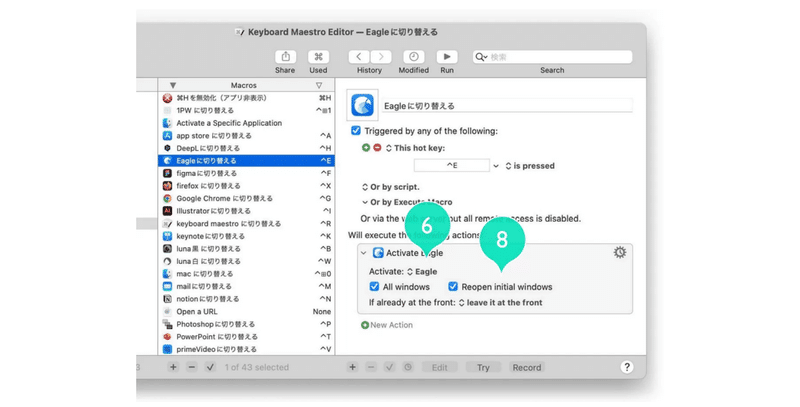Click the clock button beside Edit

(408, 367)
